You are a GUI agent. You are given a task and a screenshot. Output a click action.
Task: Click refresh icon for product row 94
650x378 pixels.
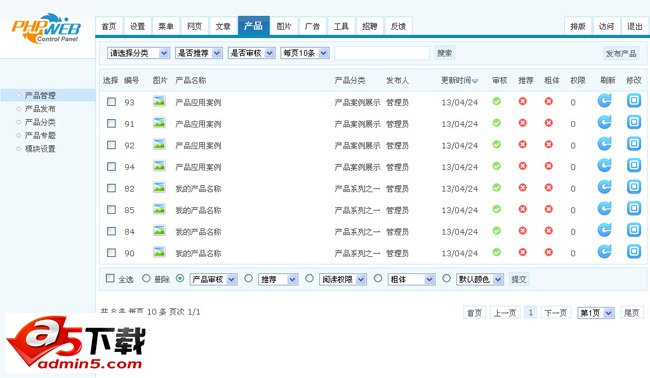point(604,165)
